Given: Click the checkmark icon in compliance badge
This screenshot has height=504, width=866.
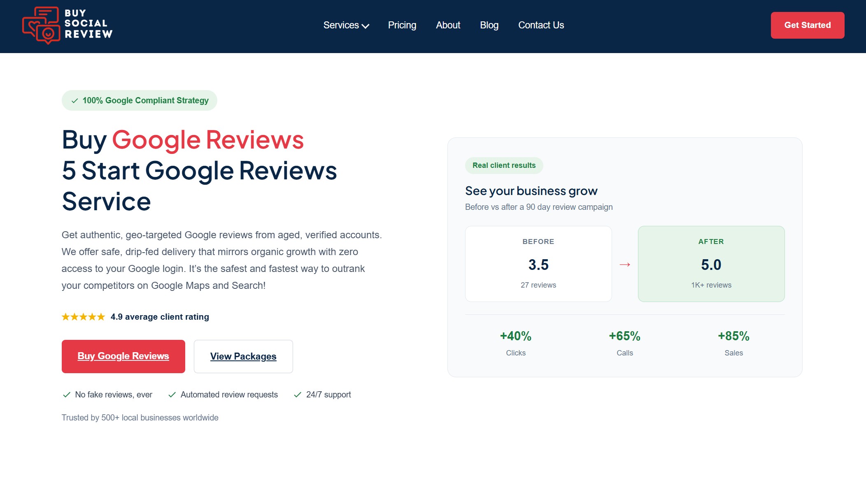Looking at the screenshot, I should point(74,101).
